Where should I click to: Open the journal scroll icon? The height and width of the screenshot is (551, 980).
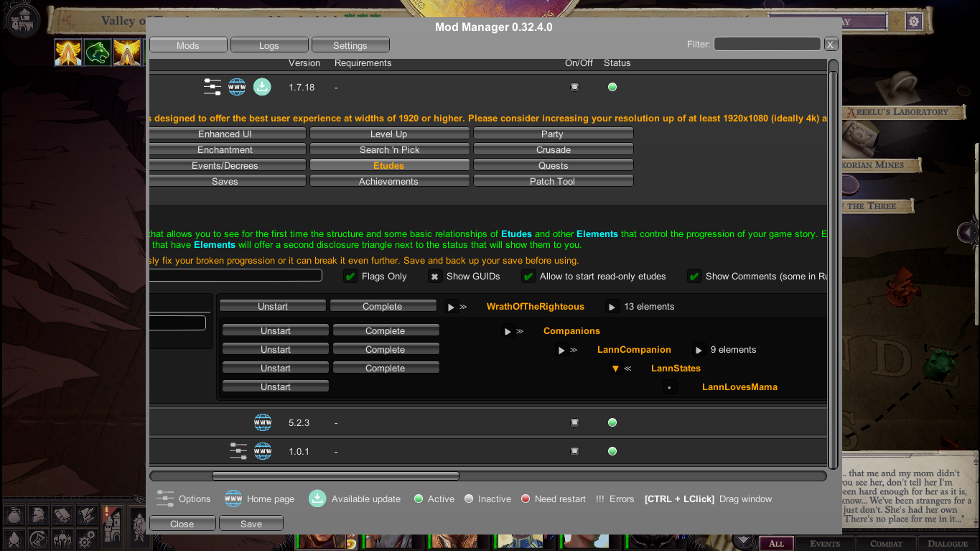click(62, 514)
